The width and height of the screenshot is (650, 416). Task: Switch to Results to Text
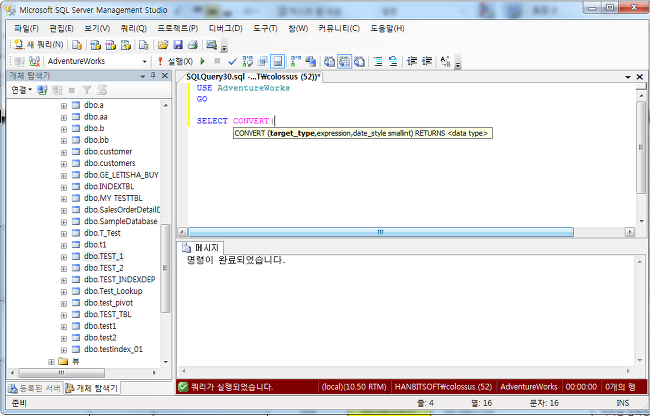coord(329,61)
